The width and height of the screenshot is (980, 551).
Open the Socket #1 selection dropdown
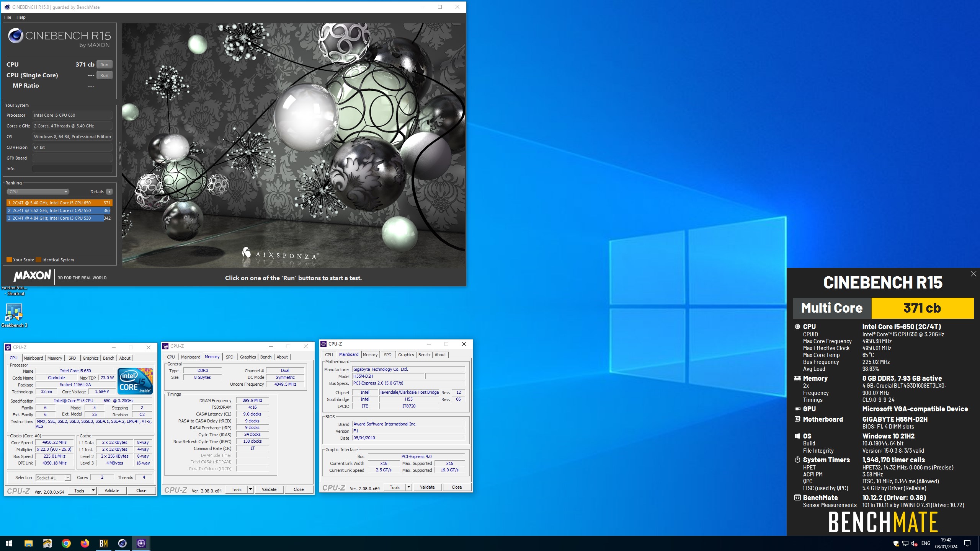tap(54, 478)
